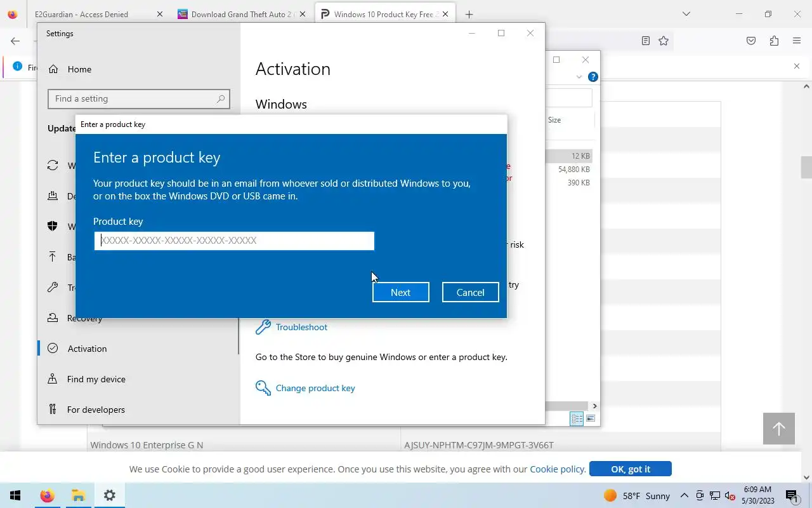Click the muted volume tray icon
This screenshot has height=508, width=812.
(x=730, y=495)
